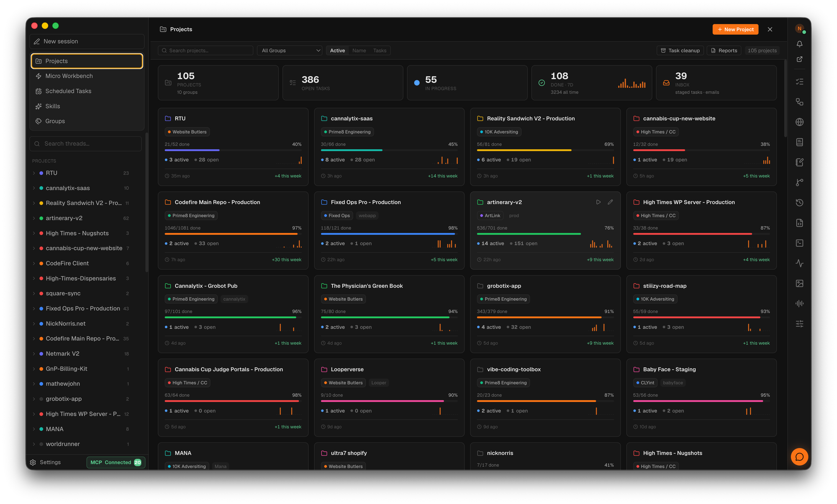This screenshot has width=837, height=504.
Task: Open the task checklist icon in right sidebar
Action: pyautogui.click(x=799, y=82)
